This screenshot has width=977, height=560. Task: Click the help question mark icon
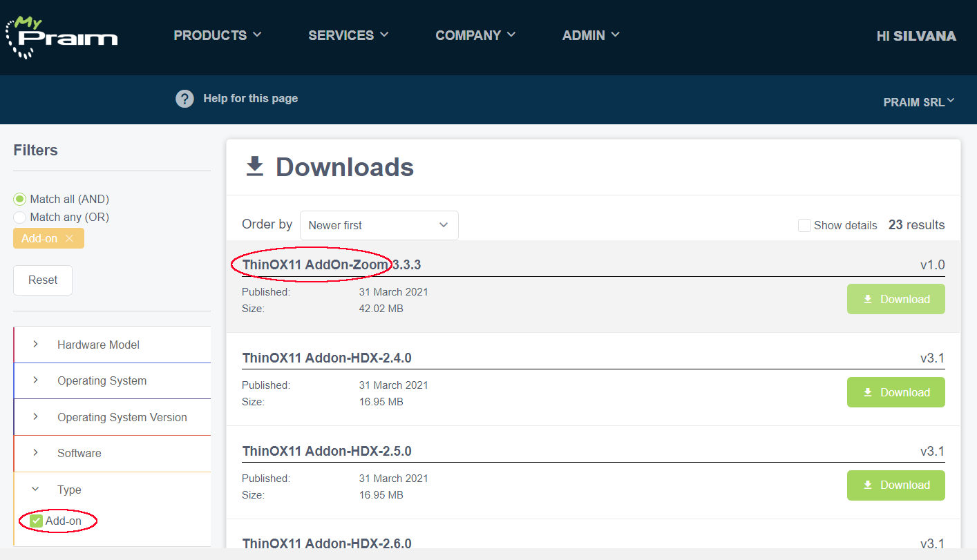pos(184,99)
